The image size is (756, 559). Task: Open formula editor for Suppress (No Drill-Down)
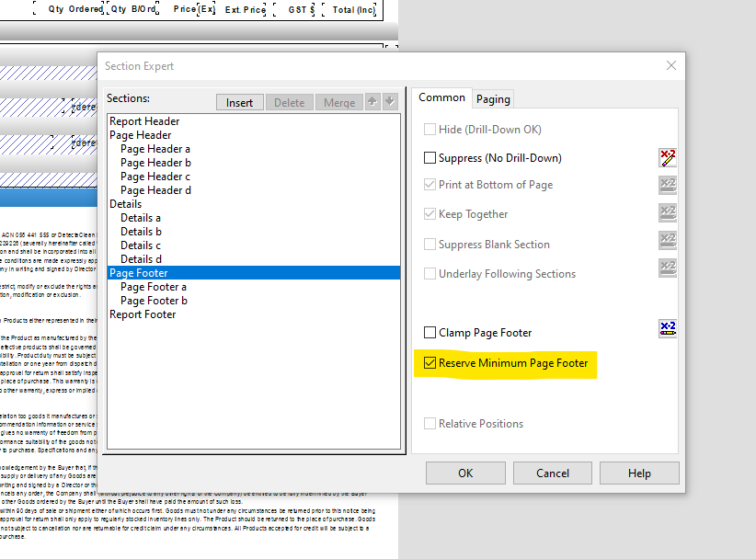[668, 157]
